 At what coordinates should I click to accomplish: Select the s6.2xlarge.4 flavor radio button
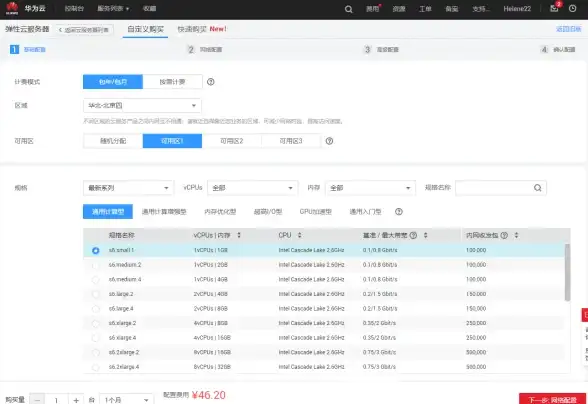pos(96,368)
